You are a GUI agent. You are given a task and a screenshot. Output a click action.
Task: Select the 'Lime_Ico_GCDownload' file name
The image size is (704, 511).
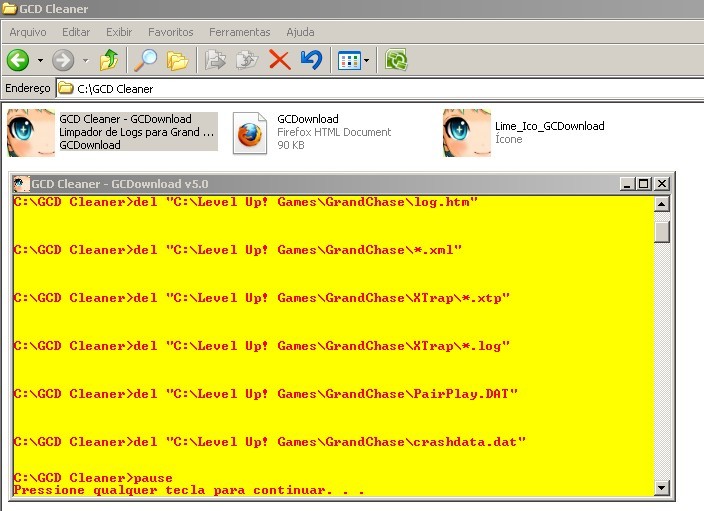coord(550,126)
